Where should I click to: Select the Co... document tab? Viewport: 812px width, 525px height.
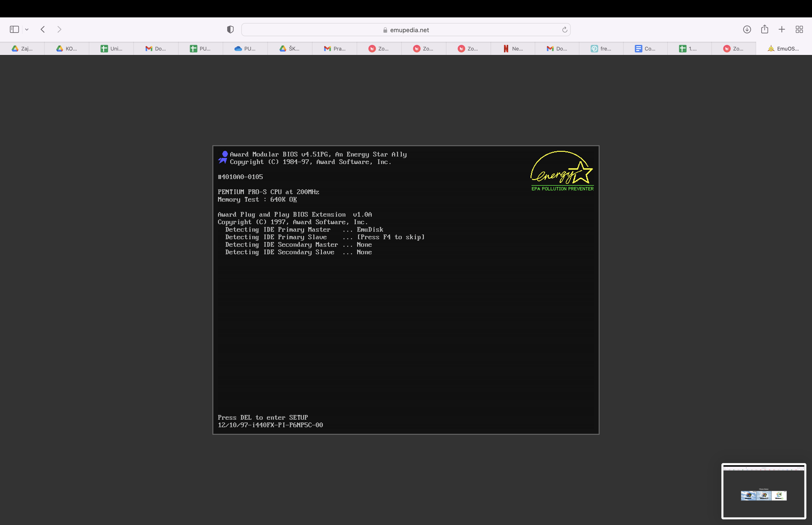pyautogui.click(x=645, y=49)
